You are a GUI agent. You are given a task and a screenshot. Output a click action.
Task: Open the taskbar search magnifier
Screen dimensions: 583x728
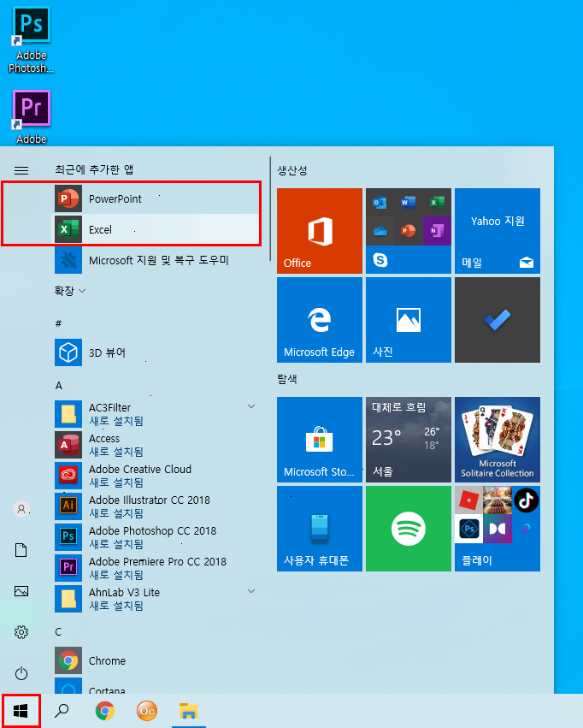point(62,710)
